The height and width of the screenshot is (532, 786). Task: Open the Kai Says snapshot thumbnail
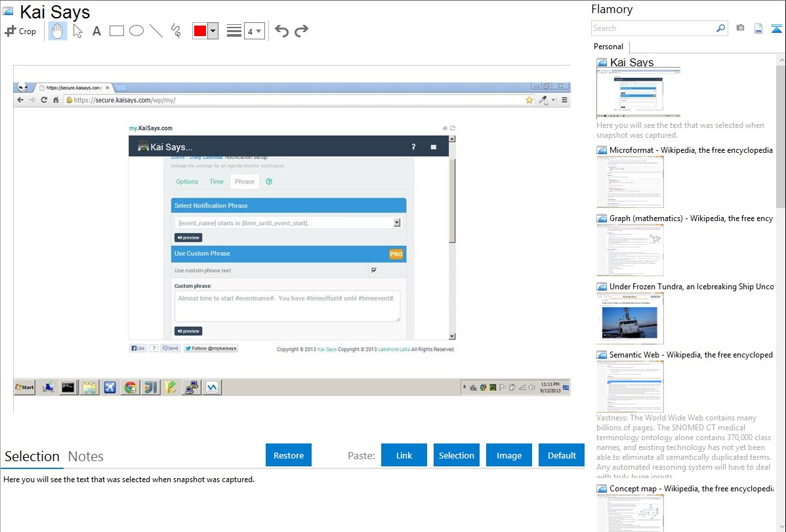pos(638,92)
